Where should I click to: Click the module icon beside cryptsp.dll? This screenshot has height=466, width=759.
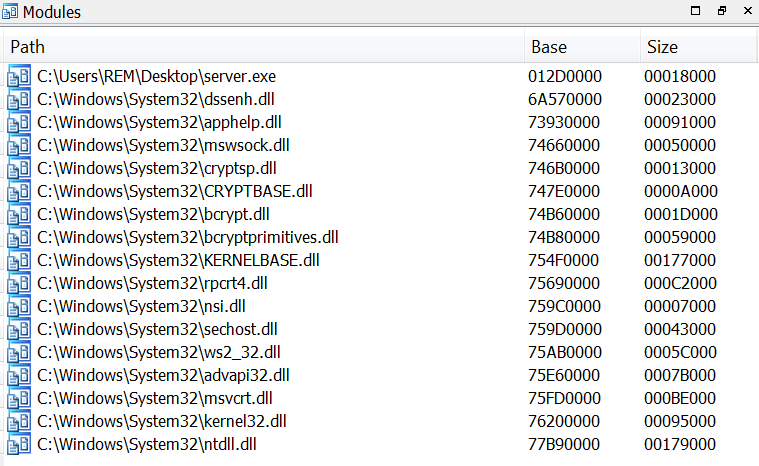[19, 168]
